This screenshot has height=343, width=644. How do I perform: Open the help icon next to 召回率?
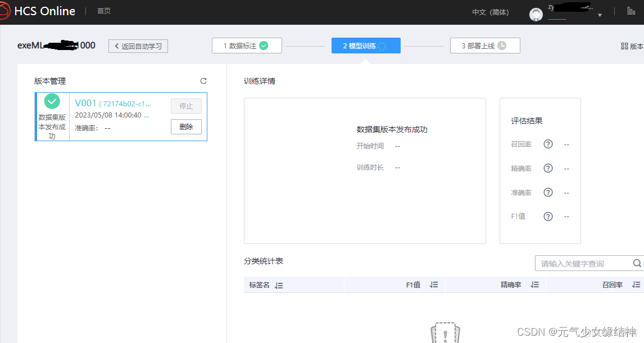[x=548, y=144]
